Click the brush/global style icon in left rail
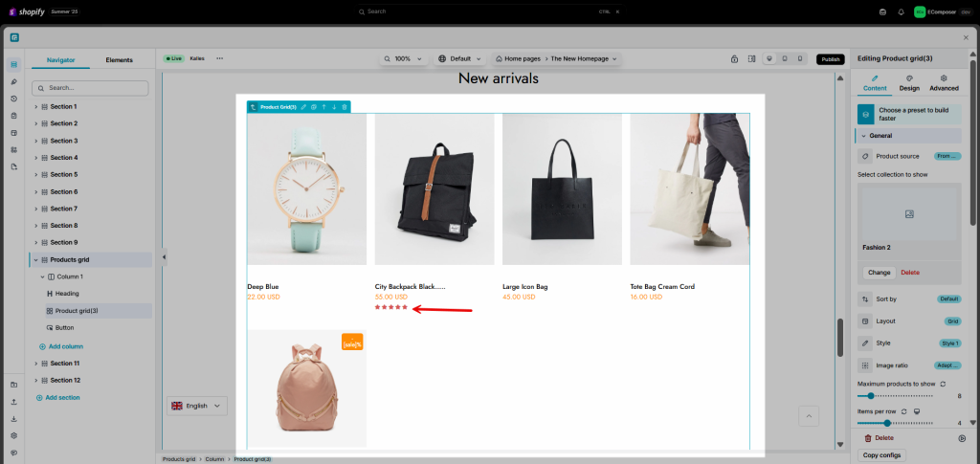This screenshot has width=980, height=464. [x=13, y=82]
